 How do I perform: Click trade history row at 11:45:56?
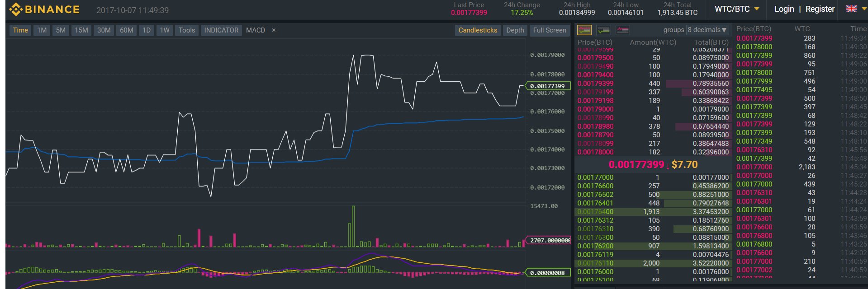(x=801, y=150)
